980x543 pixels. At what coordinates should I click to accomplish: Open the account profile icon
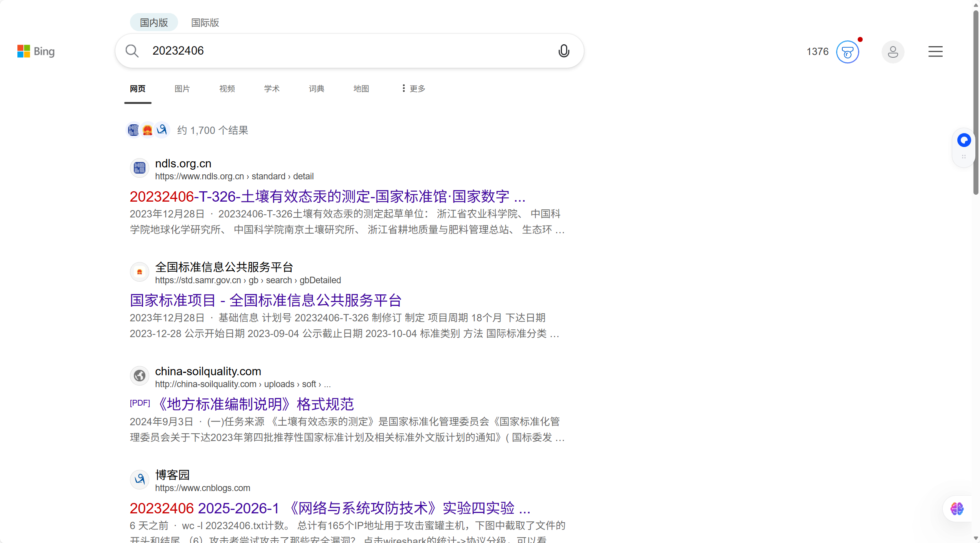[893, 52]
